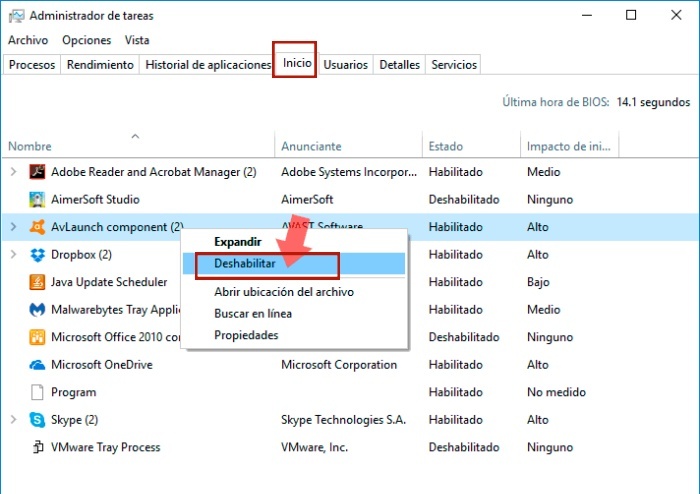This screenshot has height=494, width=700.
Task: Sort by Impacto de inicio column header
Action: pos(570,146)
